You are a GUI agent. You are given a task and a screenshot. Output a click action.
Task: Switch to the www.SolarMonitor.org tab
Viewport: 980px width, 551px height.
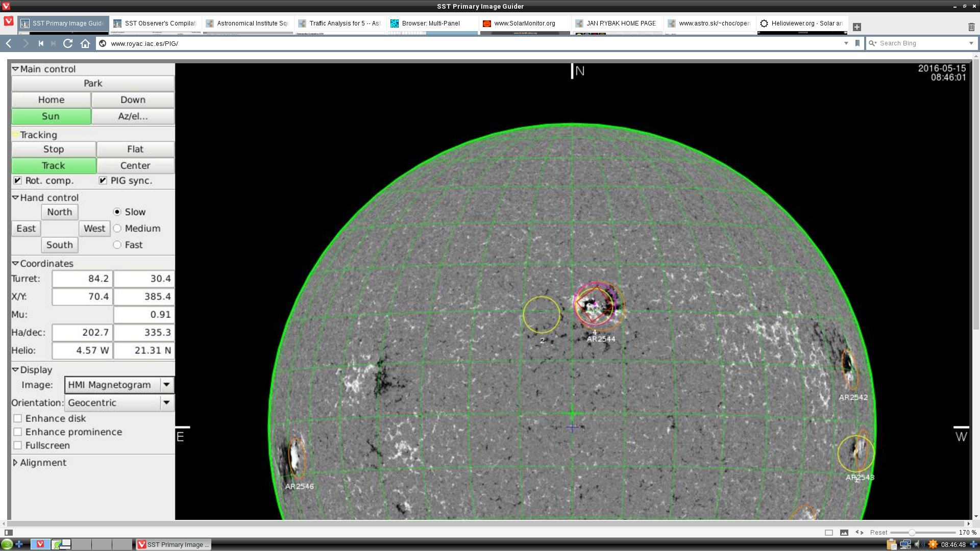[524, 23]
